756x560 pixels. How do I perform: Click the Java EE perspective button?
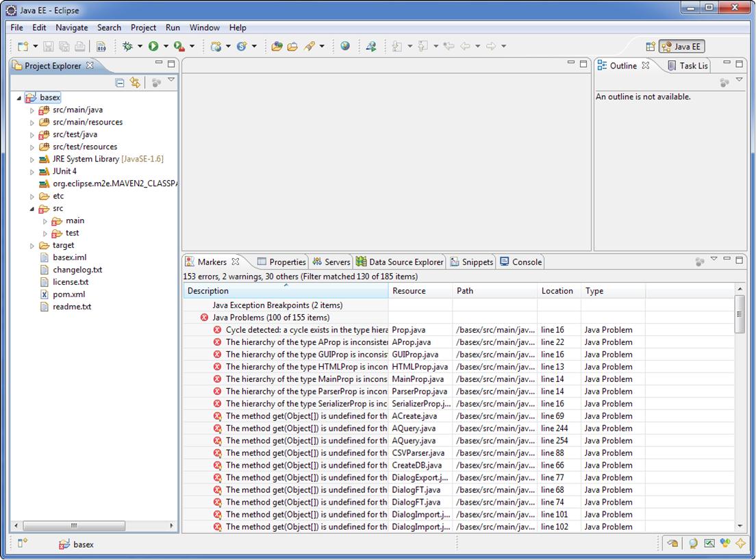point(682,47)
